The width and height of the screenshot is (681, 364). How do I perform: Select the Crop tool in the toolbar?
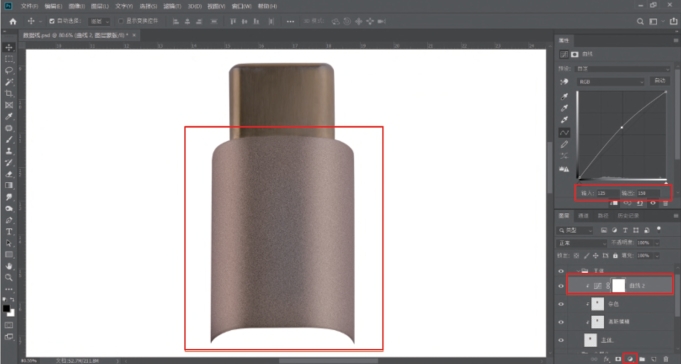tap(9, 93)
